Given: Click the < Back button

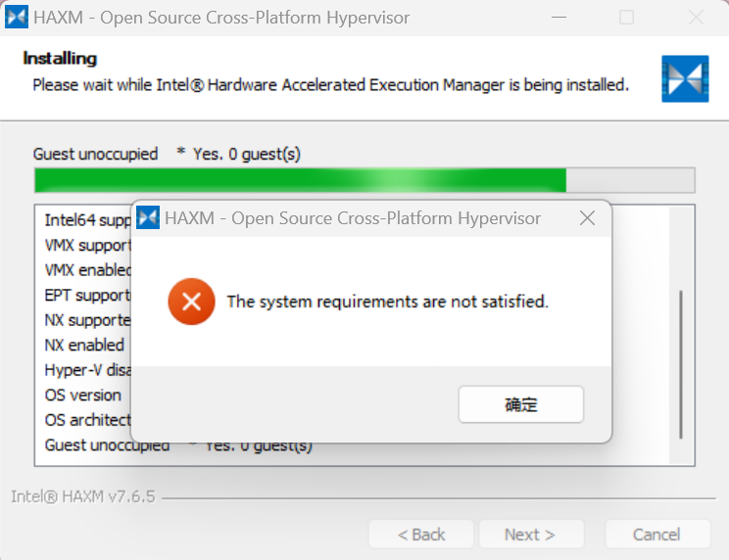Looking at the screenshot, I should (421, 535).
